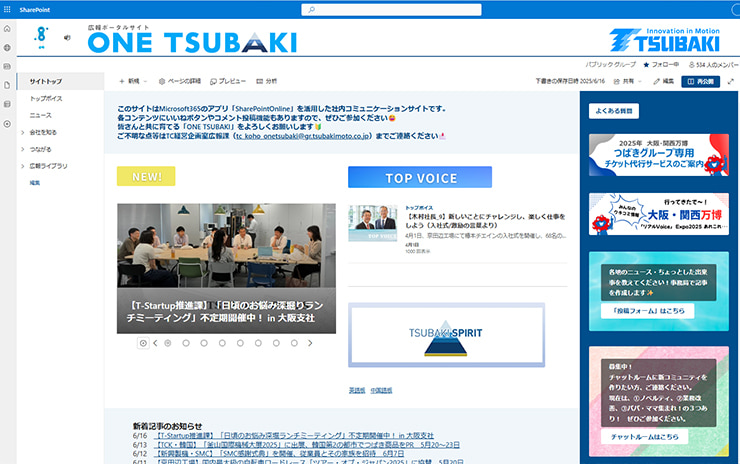Image resolution: width=740 pixels, height=464 pixels.
Task: Select トップボイス in the site navigation
Action: pyautogui.click(x=46, y=99)
